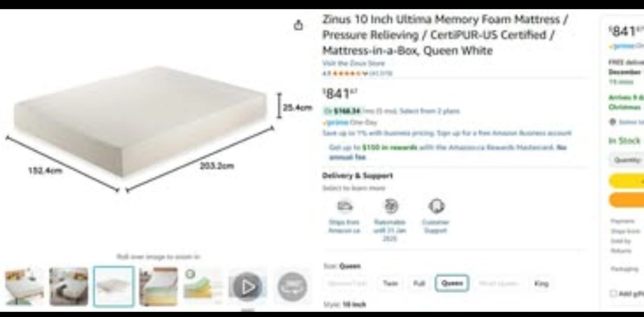The width and height of the screenshot is (644, 317).
Task: Select the second mattress photo thumbnail
Action: pos(69,287)
